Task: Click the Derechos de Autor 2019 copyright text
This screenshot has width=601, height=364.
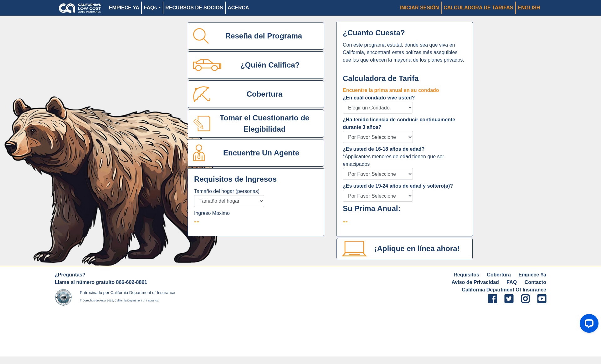Action: click(119, 301)
